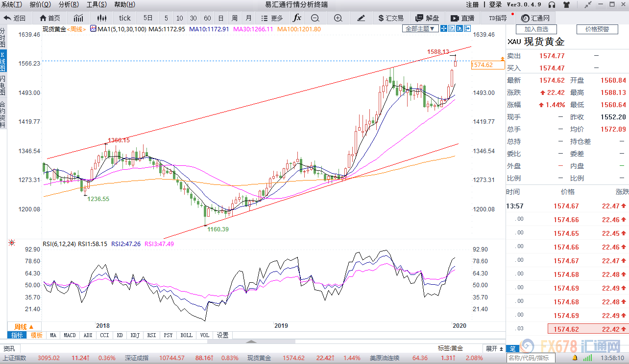Toggle the MA1 indicator icon on chart header
The height and width of the screenshot is (364, 629).
(x=93, y=29)
